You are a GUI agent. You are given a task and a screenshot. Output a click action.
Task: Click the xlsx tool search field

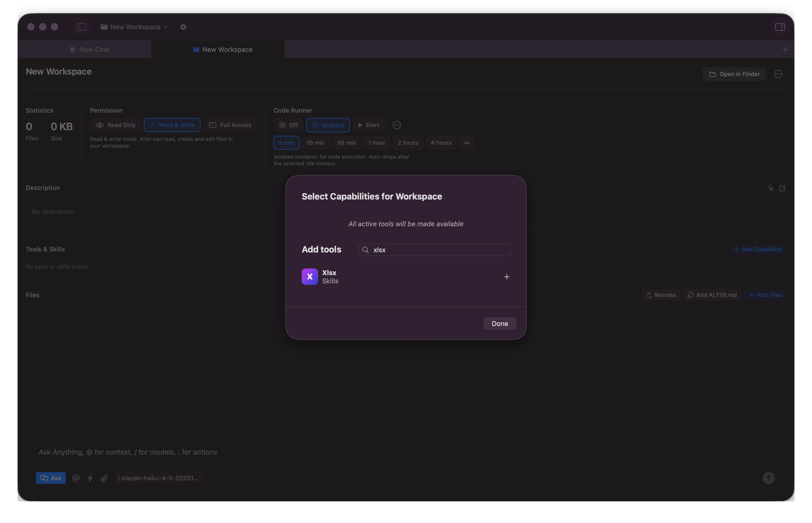coord(438,250)
